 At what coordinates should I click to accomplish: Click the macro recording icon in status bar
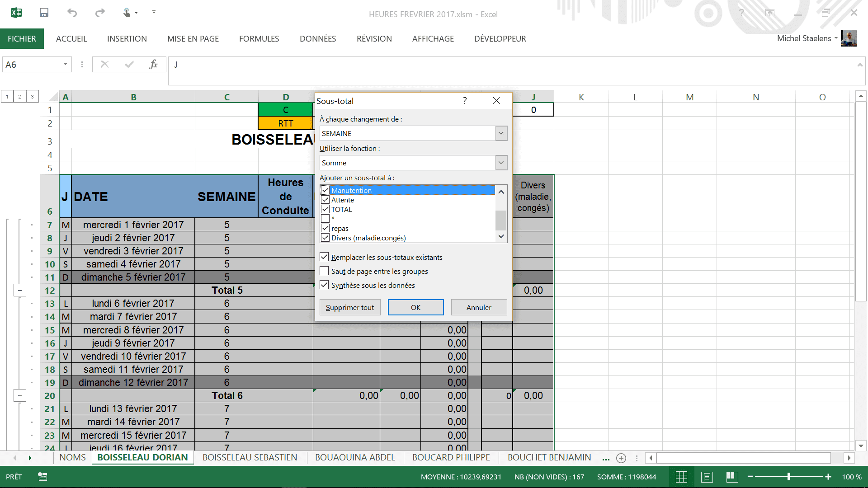click(x=42, y=477)
